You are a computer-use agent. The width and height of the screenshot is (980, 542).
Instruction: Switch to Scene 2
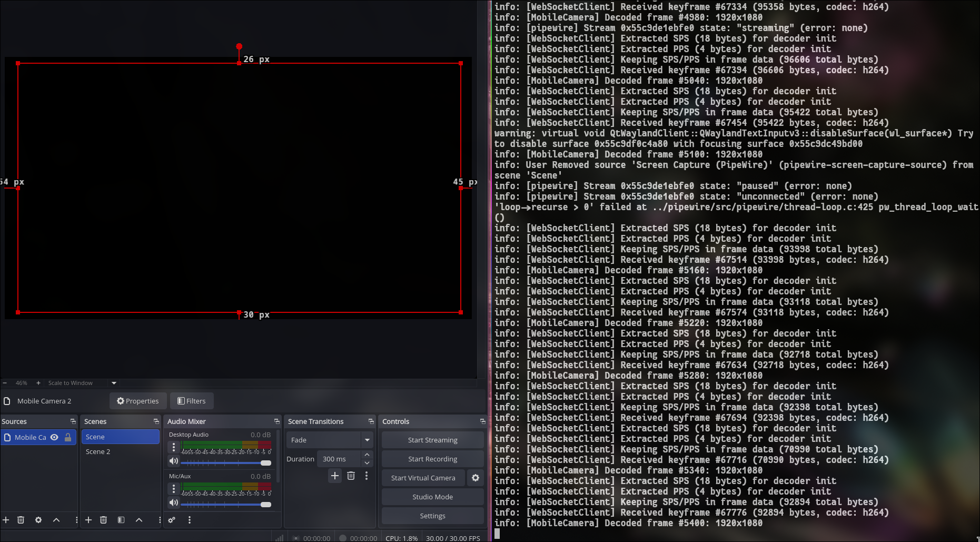click(x=98, y=451)
